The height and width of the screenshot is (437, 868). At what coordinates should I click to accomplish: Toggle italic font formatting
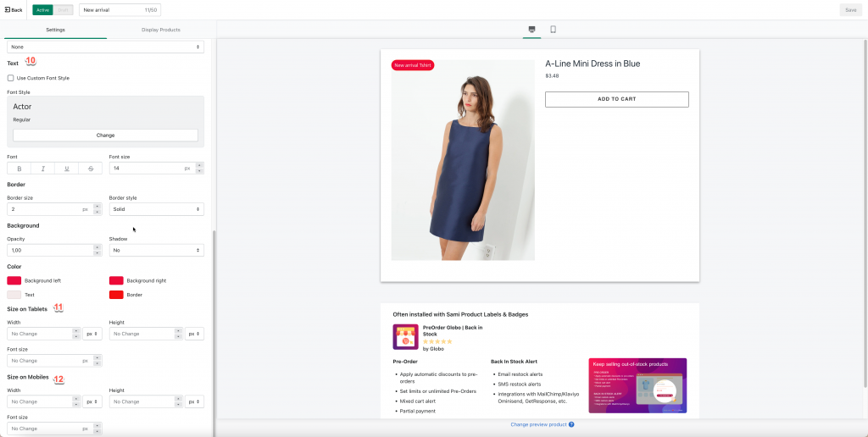(43, 169)
